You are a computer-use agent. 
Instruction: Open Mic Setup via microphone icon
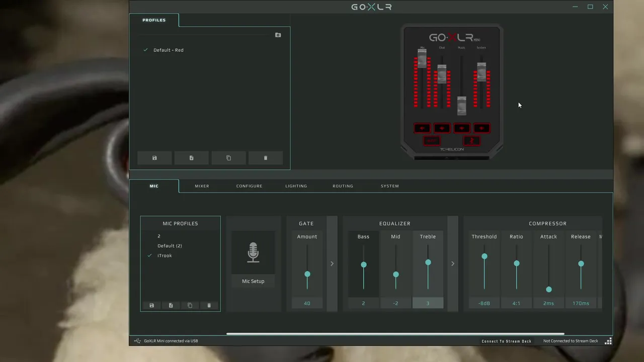(x=253, y=252)
